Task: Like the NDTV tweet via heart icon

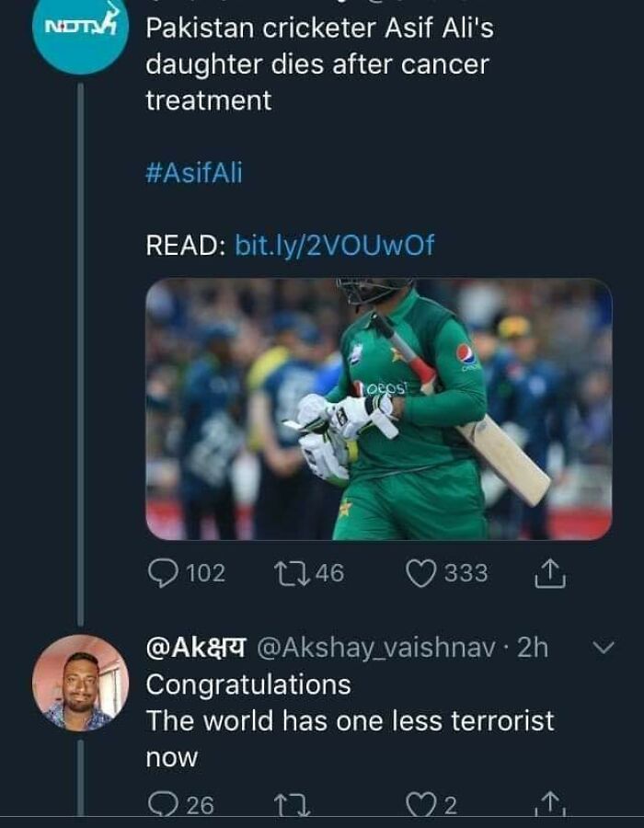Action: pos(420,573)
